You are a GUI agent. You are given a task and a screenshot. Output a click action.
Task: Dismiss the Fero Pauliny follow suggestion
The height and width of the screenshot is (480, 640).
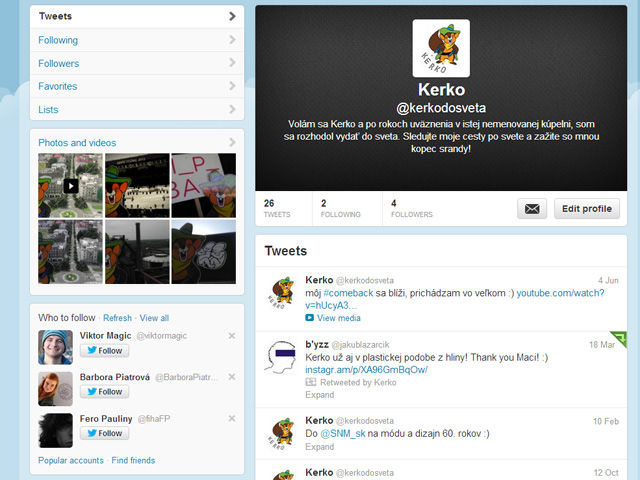click(x=232, y=418)
